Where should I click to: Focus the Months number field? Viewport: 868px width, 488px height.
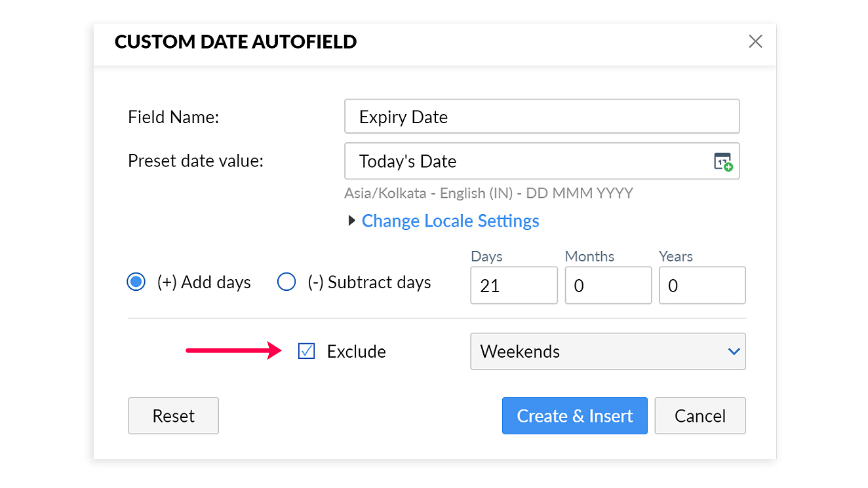tap(608, 286)
